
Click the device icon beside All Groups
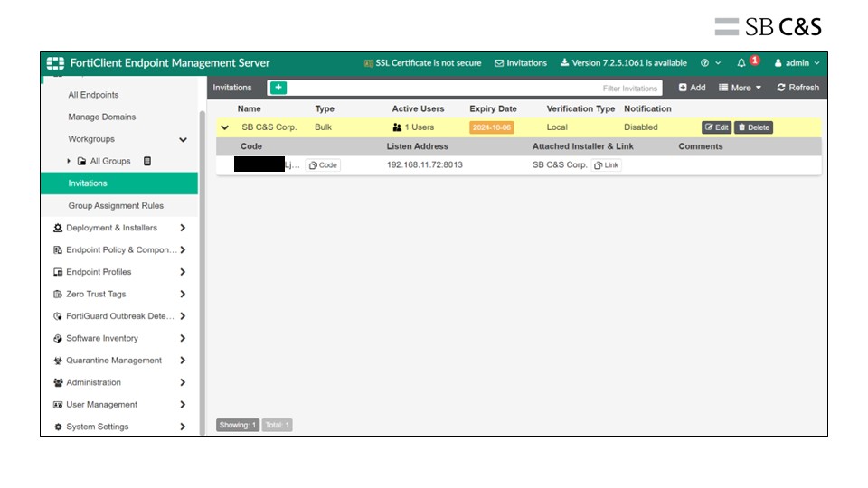click(147, 161)
